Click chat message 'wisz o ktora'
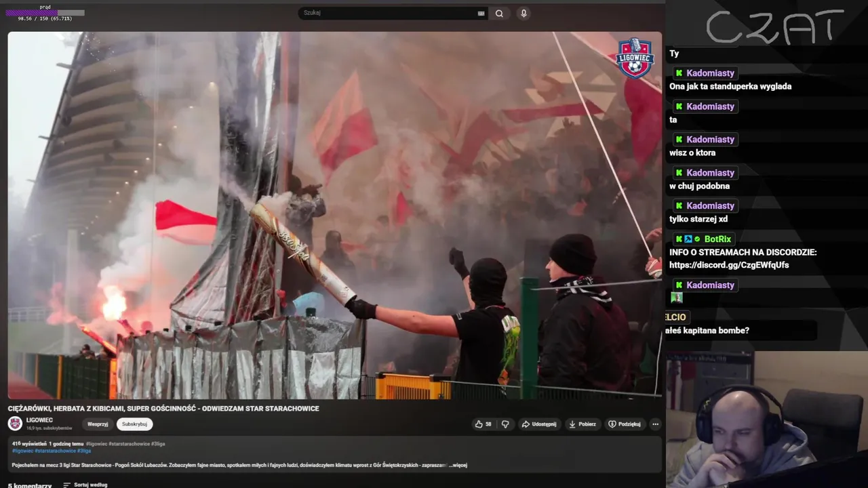 coord(692,152)
